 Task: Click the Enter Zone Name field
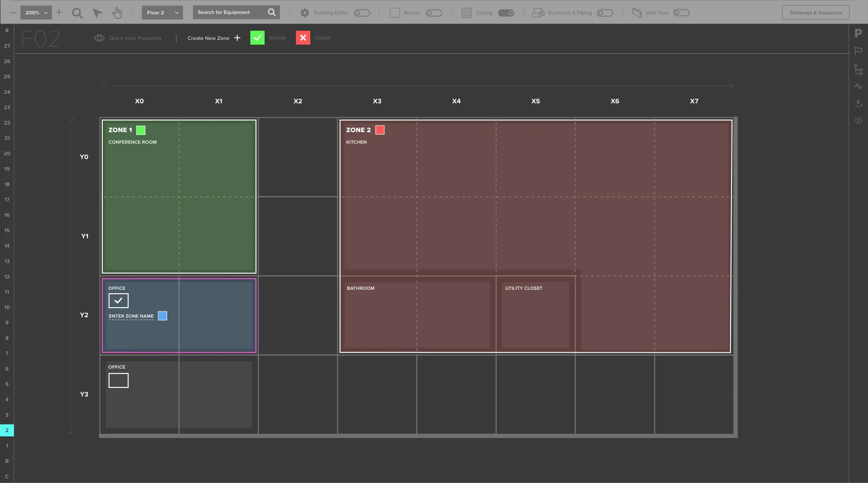tap(131, 316)
